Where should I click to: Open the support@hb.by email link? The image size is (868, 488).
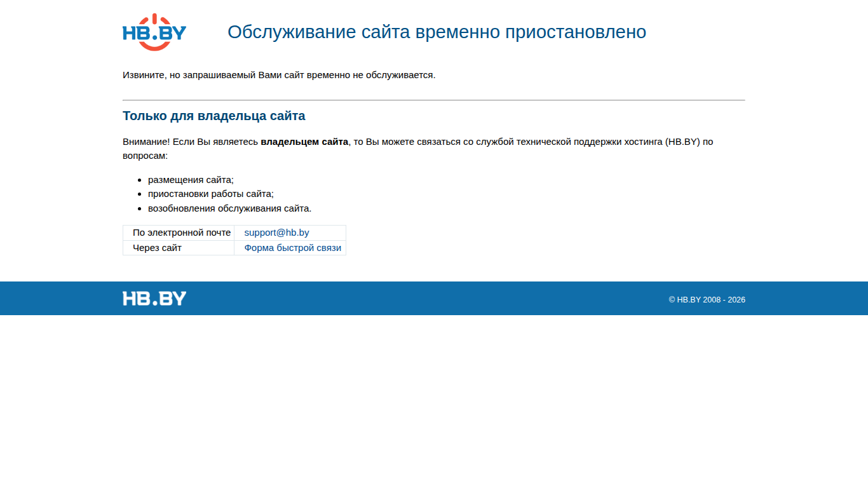coord(276,233)
